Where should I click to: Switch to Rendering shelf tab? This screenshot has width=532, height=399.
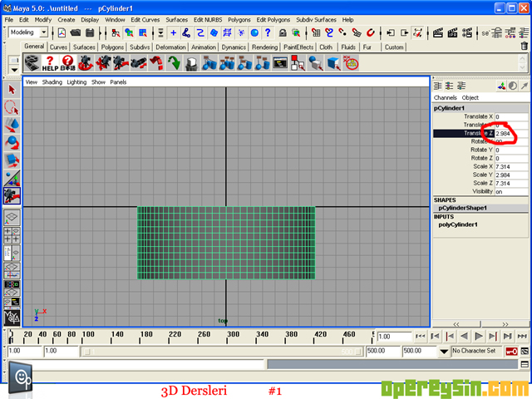(264, 47)
